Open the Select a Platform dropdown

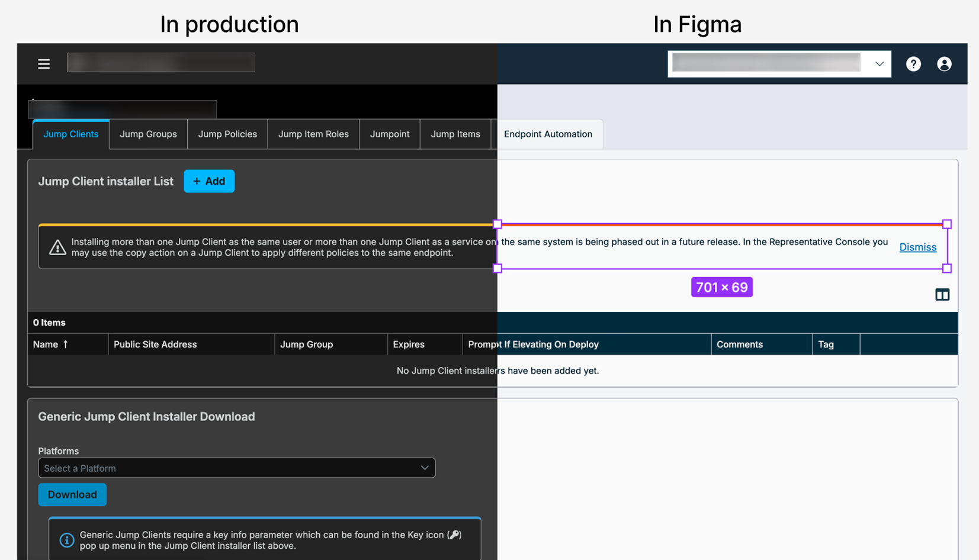point(237,468)
